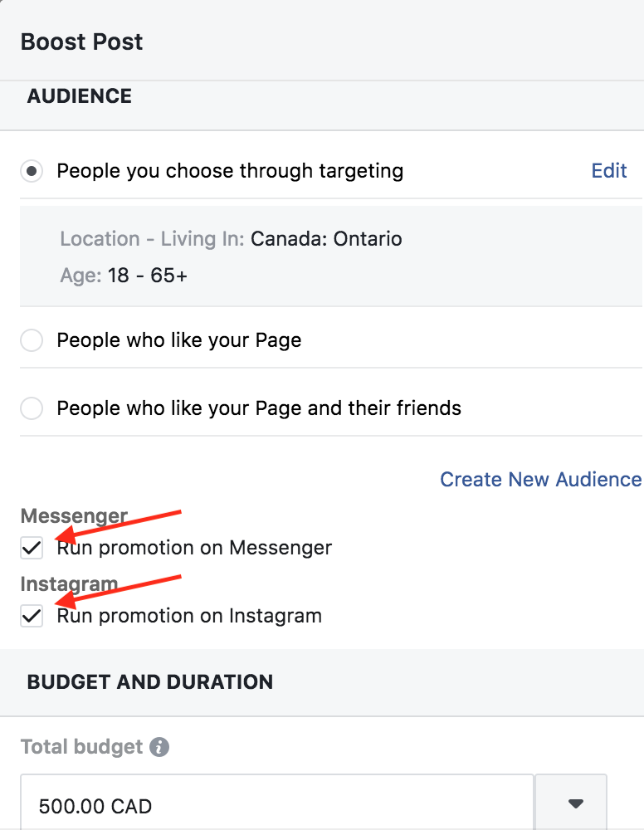Click the 'Run promotion on Messenger' label text
This screenshot has height=830, width=644.
tap(194, 547)
